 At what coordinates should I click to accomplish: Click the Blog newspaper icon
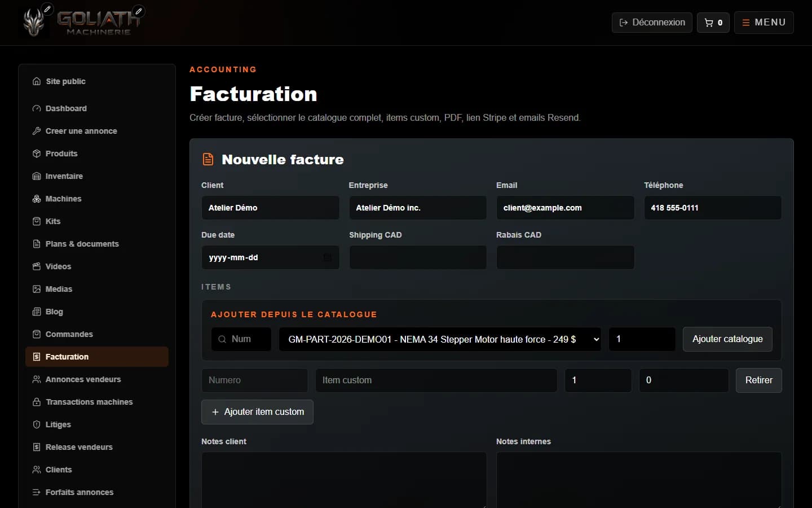(37, 312)
